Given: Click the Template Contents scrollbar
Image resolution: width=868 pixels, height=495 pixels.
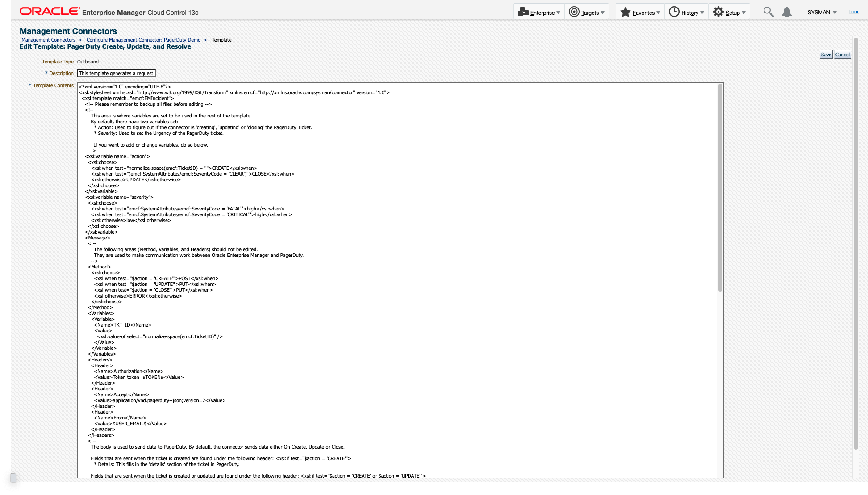Looking at the screenshot, I should coord(720,188).
